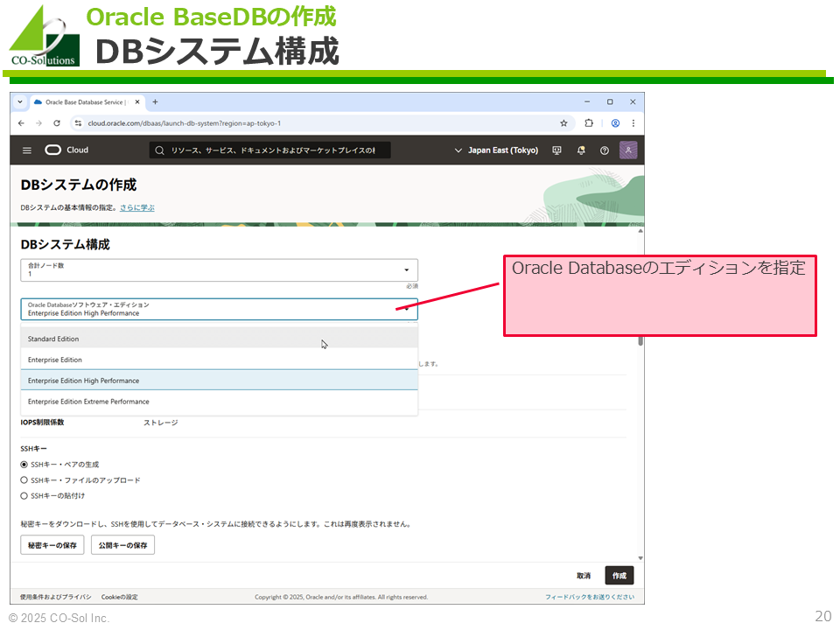Click the フィードバックをお送りください link
This screenshot has height=630, width=840.
[590, 597]
